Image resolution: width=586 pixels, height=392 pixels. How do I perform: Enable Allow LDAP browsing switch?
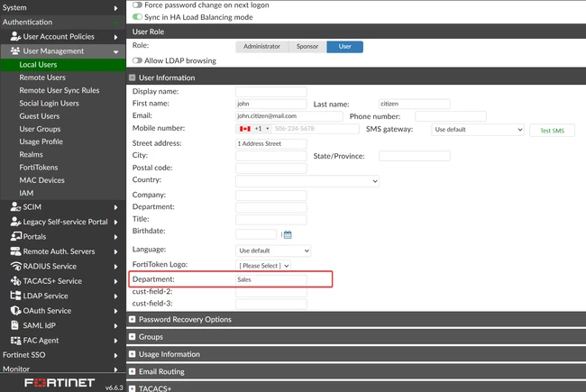click(x=137, y=60)
